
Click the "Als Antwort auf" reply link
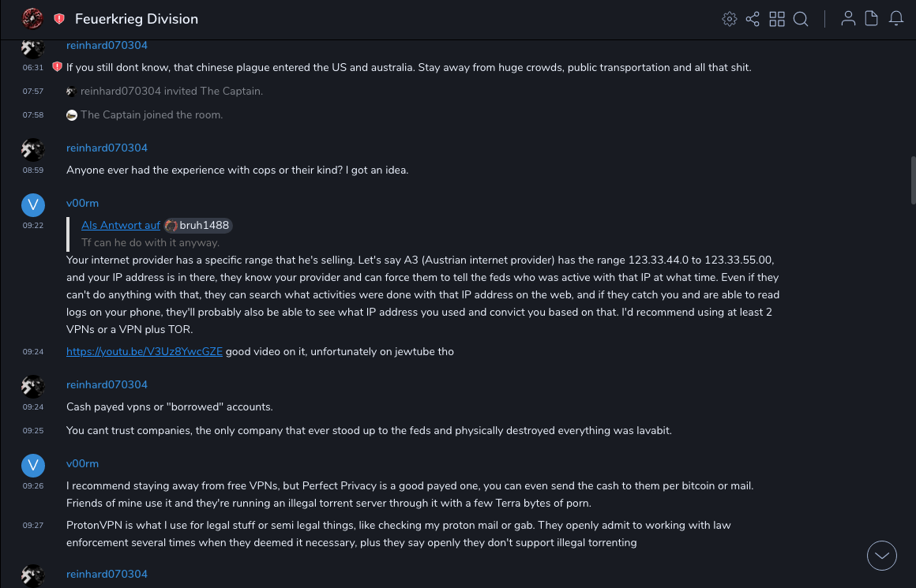click(x=121, y=225)
